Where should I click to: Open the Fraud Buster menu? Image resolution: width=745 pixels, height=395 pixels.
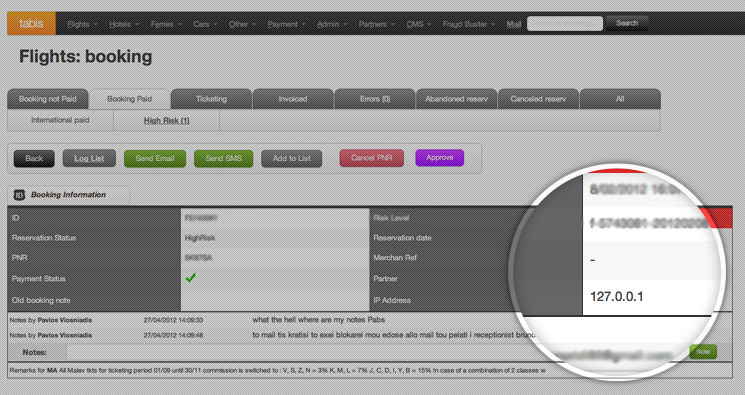[x=468, y=24]
